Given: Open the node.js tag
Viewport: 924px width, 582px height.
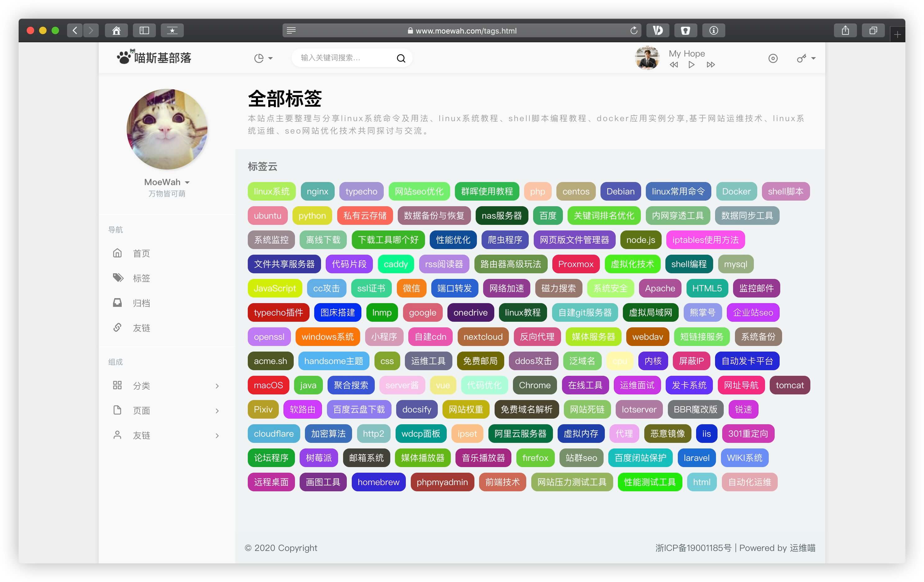Looking at the screenshot, I should point(641,239).
